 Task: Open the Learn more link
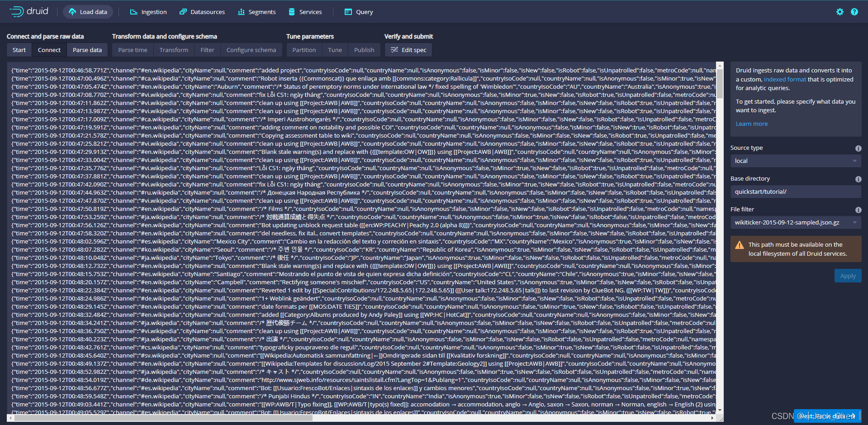[751, 124]
